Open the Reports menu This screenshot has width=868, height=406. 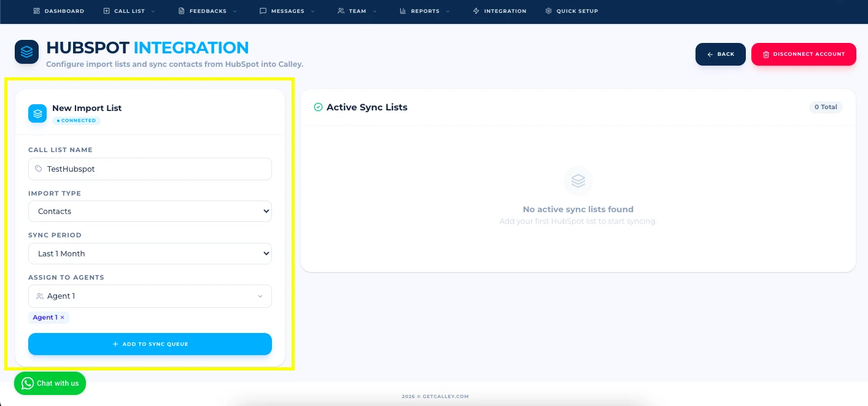click(x=425, y=11)
